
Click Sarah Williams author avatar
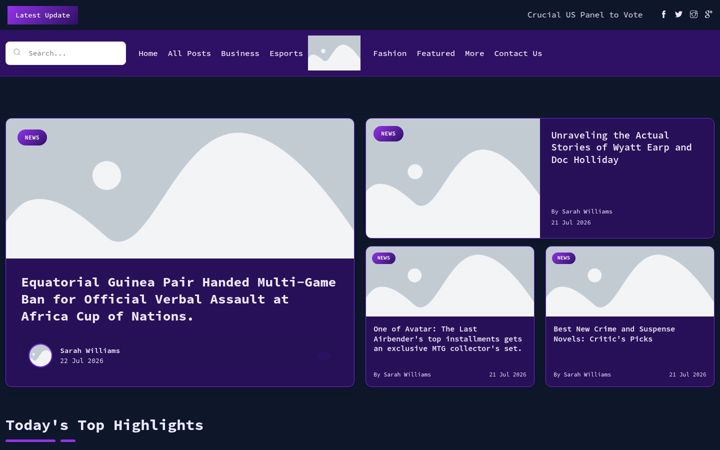point(40,355)
